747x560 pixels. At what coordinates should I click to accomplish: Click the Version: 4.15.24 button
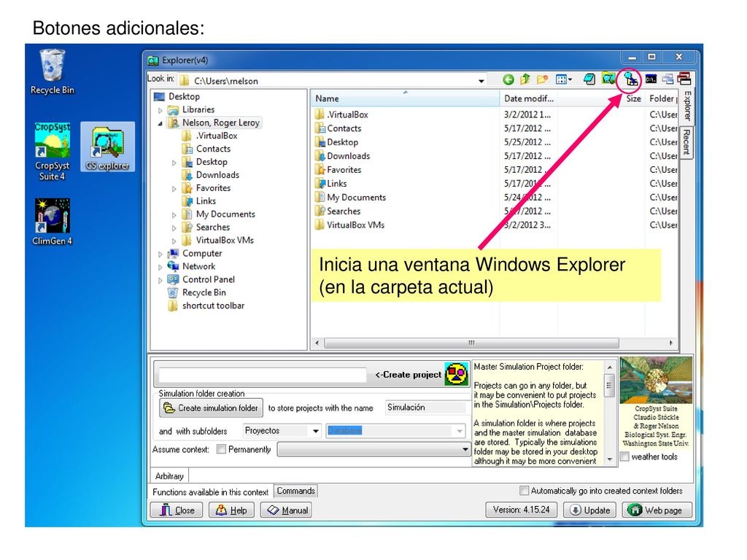[522, 510]
